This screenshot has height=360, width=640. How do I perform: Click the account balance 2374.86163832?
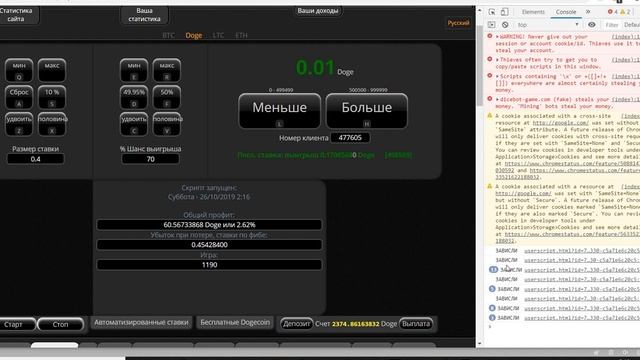coord(355,324)
